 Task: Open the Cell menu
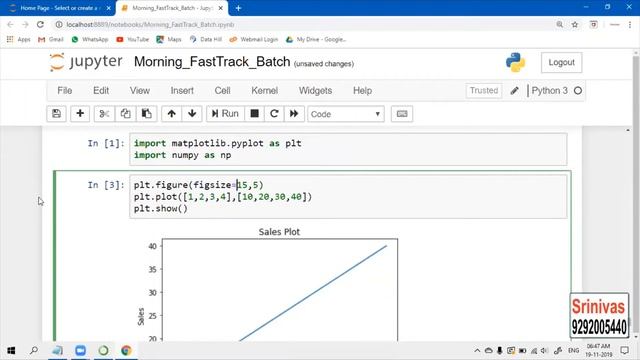[x=222, y=91]
